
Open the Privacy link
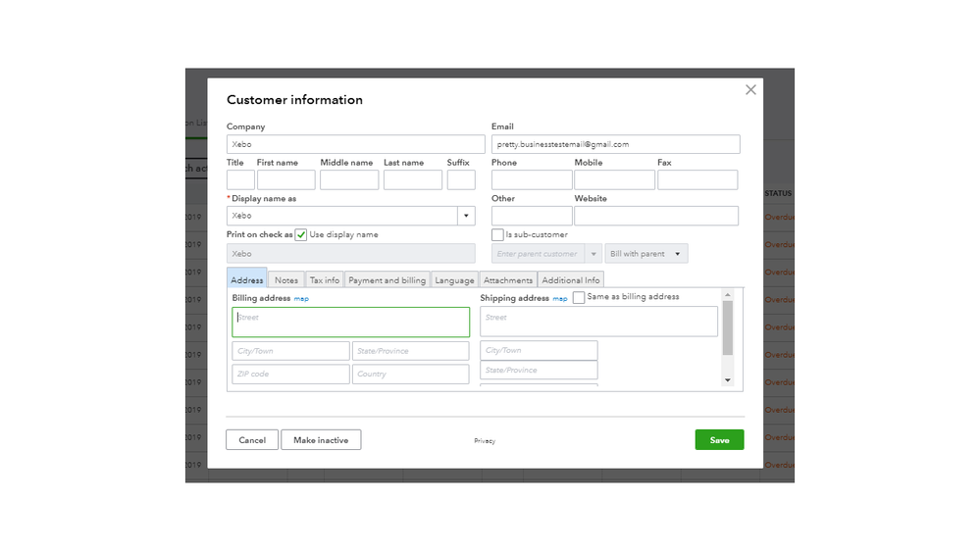485,441
